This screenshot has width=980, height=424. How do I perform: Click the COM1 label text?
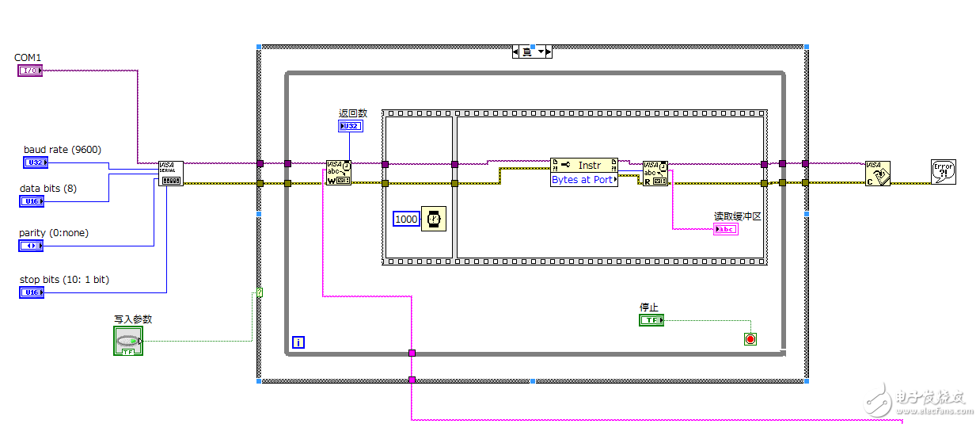tap(28, 58)
